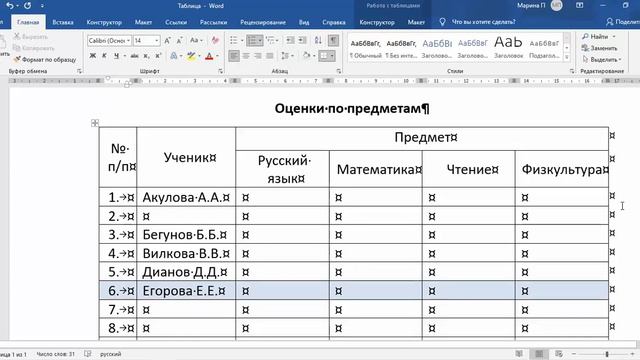
Task: Justify the text alignment
Action: coord(269,56)
